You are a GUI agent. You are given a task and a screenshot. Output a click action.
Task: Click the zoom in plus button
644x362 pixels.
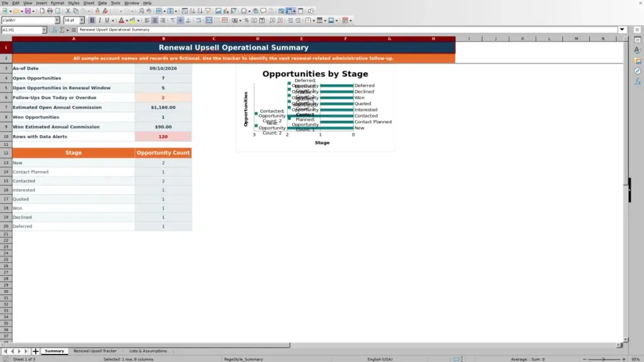point(624,359)
